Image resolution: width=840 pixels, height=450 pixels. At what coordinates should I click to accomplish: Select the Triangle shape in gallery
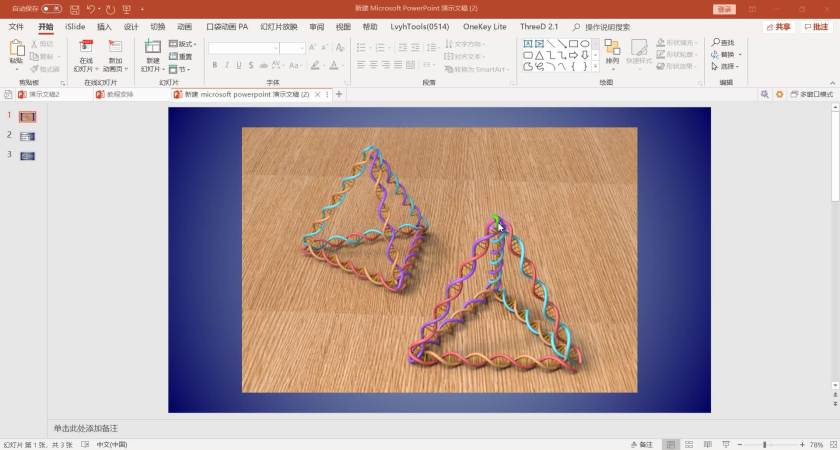tap(539, 55)
